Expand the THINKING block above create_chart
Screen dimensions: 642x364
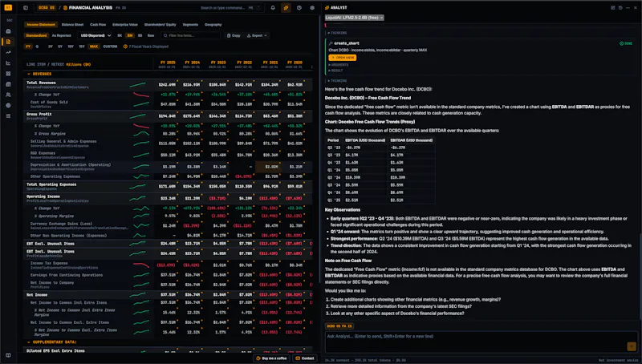point(337,33)
